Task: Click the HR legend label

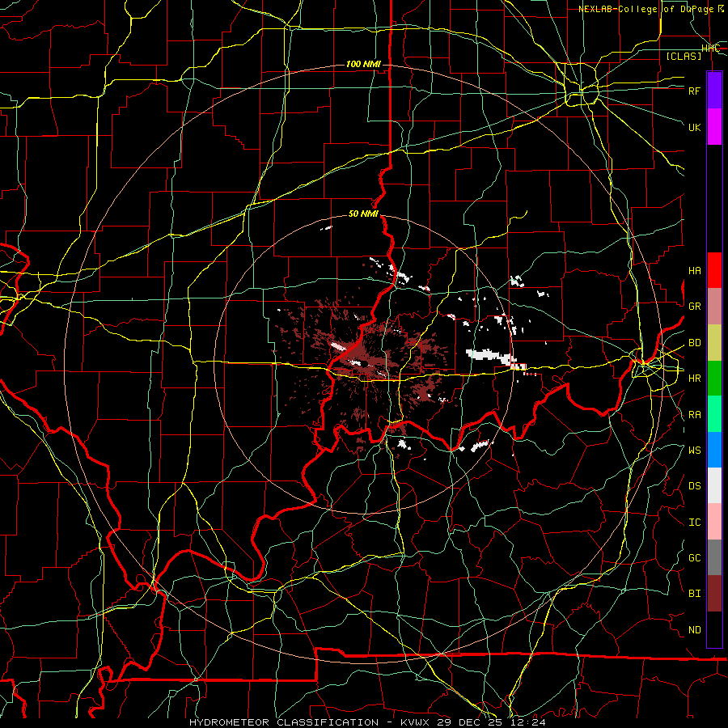Action: [x=695, y=378]
